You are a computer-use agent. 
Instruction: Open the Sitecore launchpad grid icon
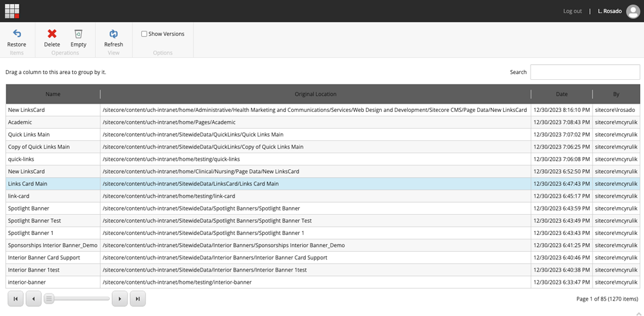click(x=12, y=11)
